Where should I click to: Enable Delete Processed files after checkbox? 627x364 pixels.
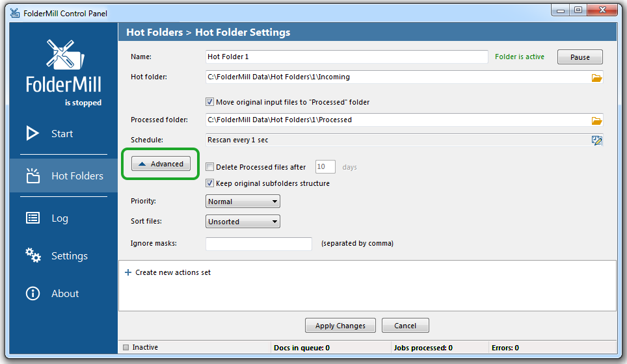click(x=209, y=166)
